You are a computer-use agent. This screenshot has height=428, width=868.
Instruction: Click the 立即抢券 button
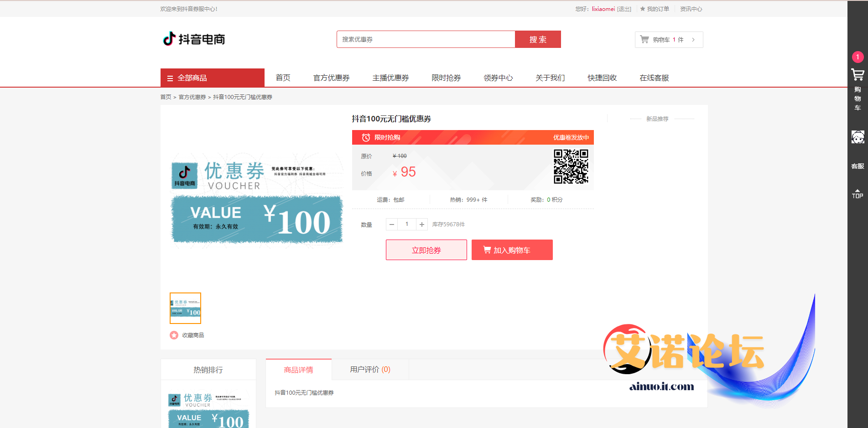426,250
